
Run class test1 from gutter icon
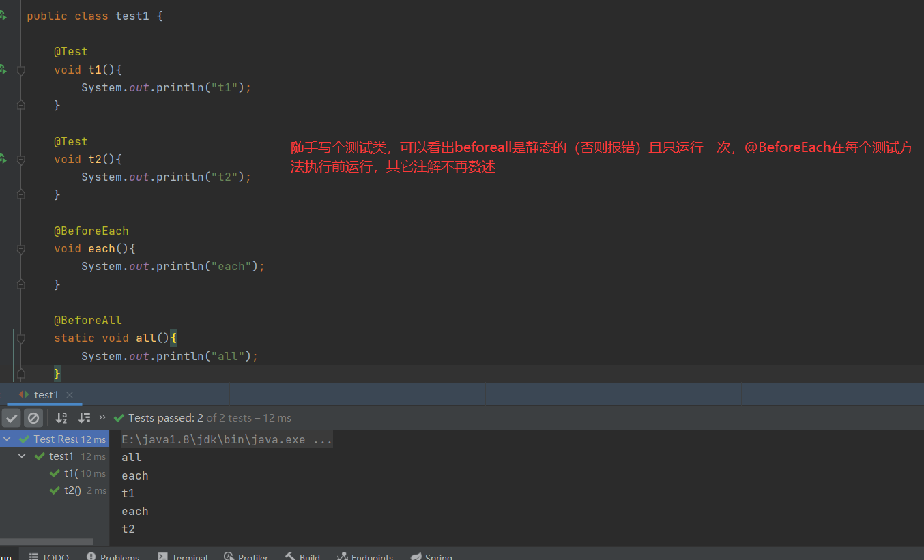3,15
